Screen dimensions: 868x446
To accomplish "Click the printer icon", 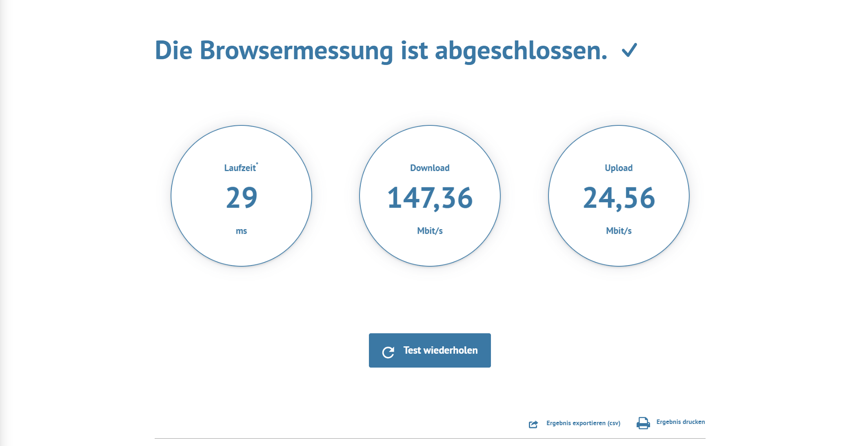I will tap(643, 423).
